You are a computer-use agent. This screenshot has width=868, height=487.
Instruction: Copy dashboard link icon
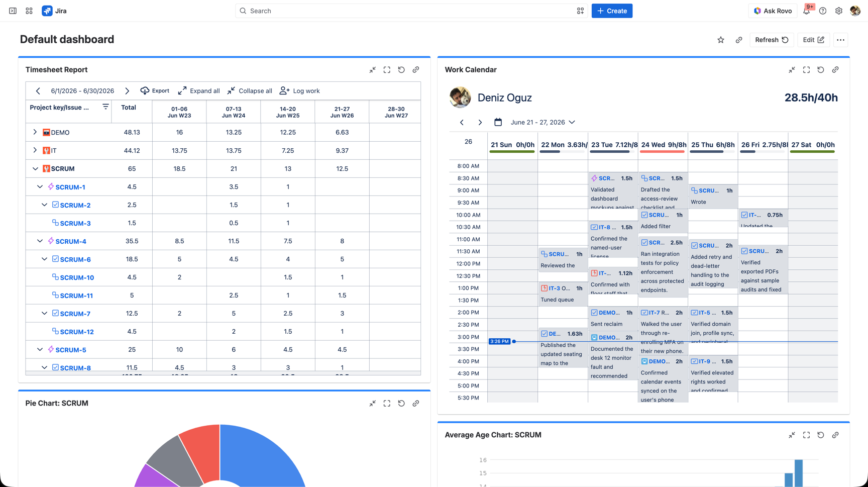739,40
